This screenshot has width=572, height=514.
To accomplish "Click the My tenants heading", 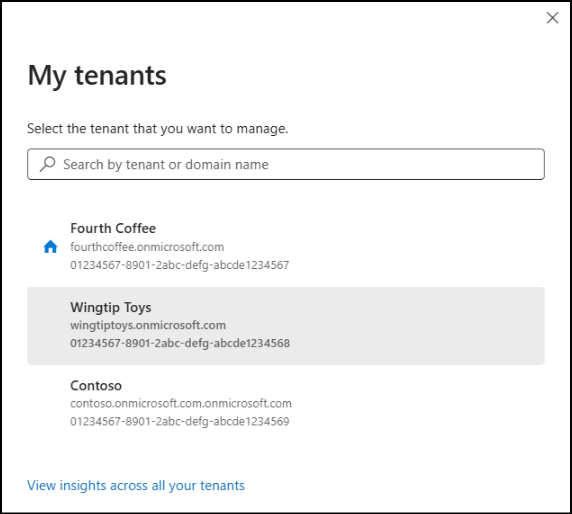I will coord(97,76).
